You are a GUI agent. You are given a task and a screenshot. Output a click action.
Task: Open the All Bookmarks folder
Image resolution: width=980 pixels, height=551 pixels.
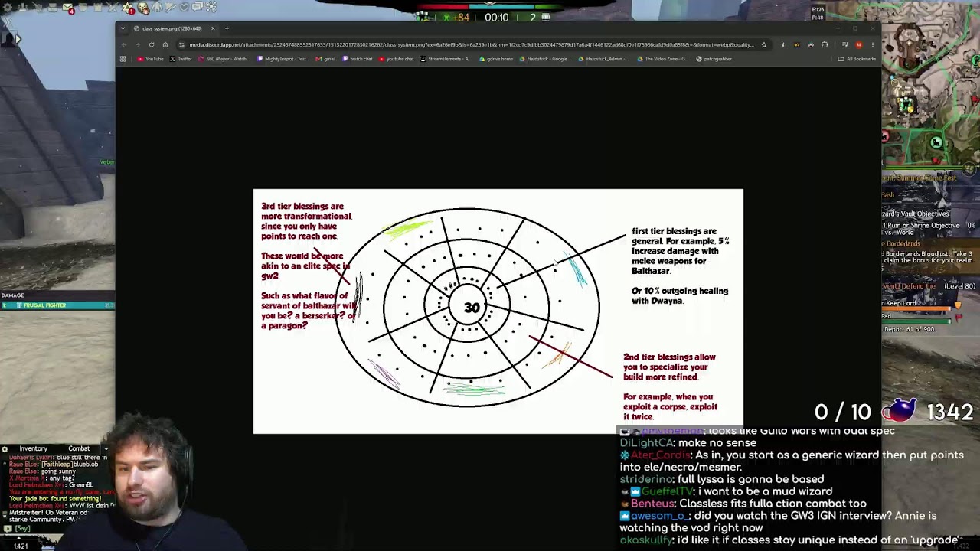(857, 59)
